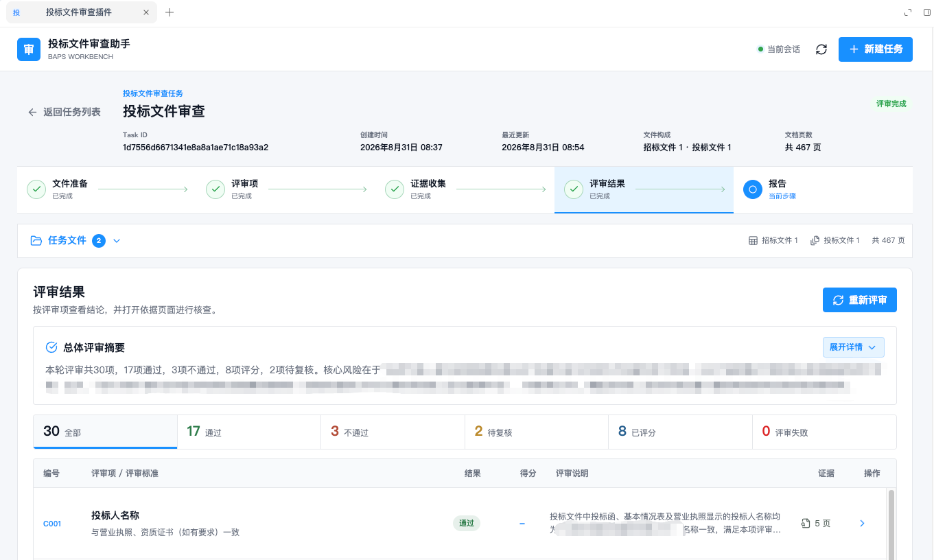Open the 证据收集 step

(465, 190)
